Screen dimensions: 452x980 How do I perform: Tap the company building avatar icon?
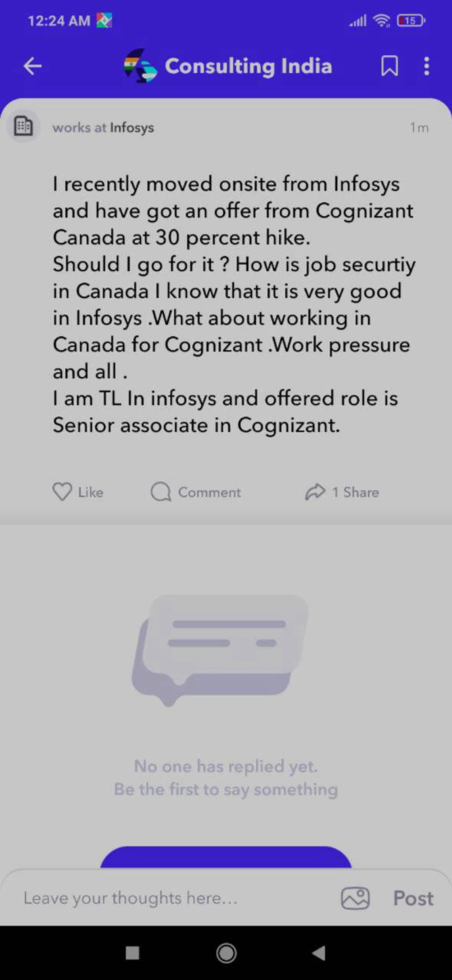point(23,127)
